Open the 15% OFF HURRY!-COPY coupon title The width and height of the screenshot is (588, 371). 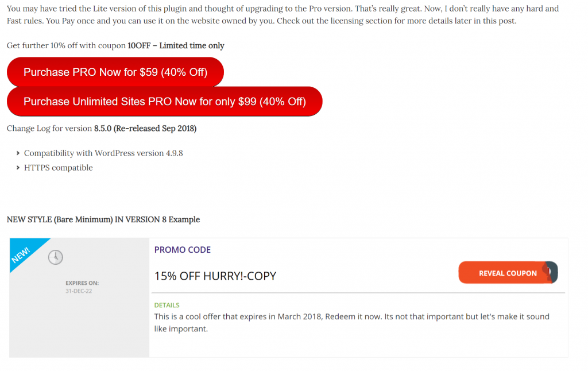coord(215,276)
